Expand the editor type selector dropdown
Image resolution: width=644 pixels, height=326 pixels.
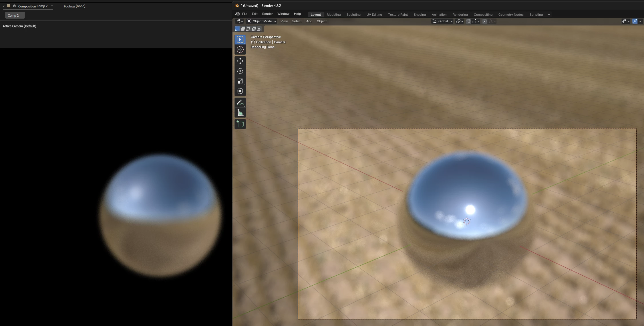coord(239,21)
